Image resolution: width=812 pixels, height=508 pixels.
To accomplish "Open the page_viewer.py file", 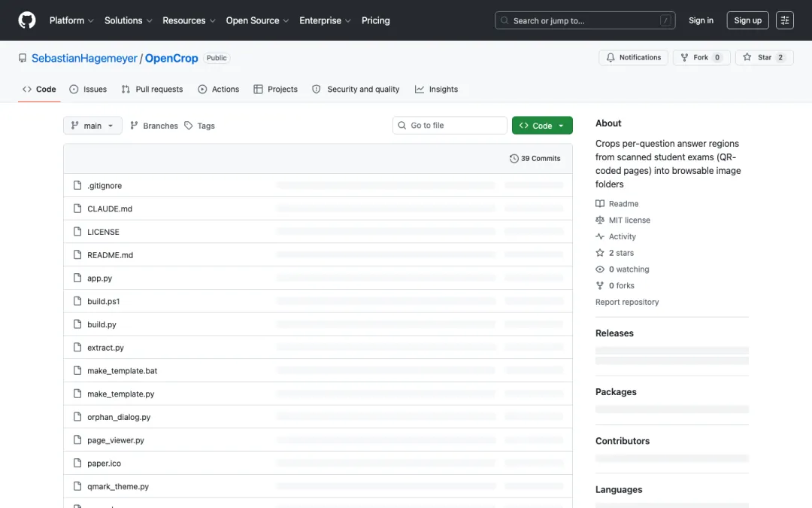I will point(116,440).
